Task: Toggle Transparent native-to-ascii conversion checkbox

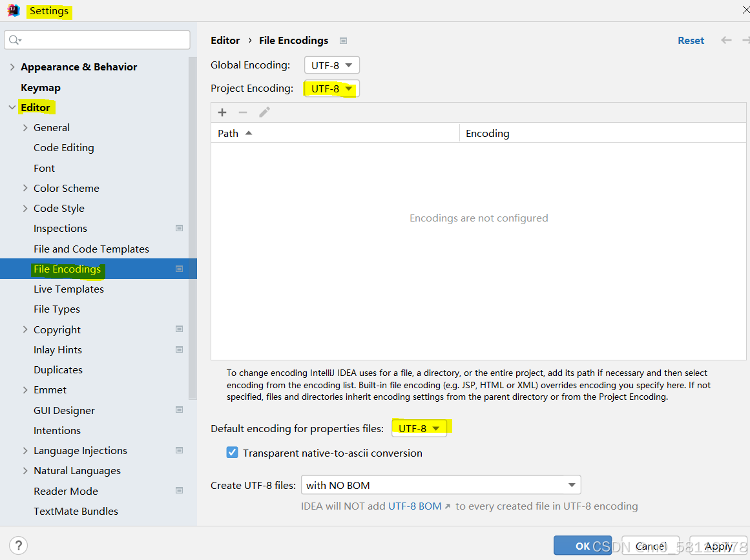Action: pos(233,453)
